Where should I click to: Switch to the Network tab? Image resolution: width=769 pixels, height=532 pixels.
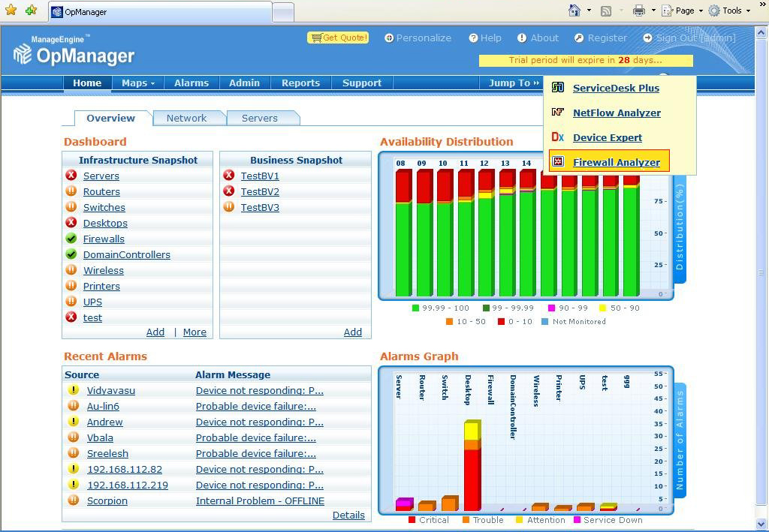(186, 118)
